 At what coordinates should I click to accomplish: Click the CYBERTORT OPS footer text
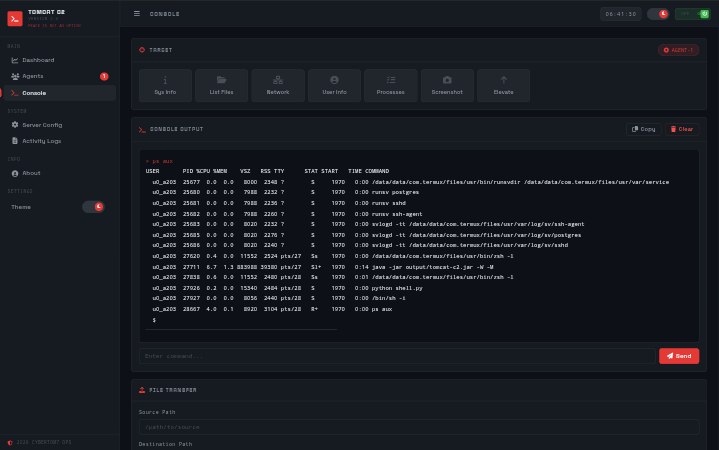(x=44, y=443)
